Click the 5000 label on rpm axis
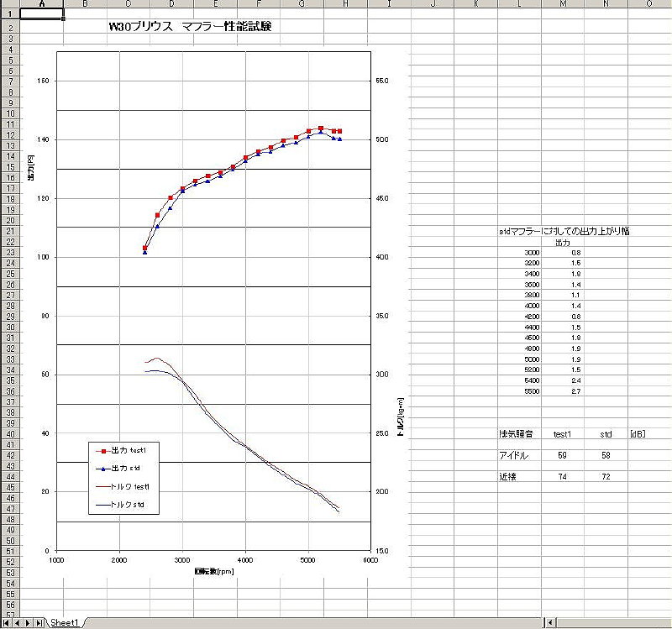Screen dimensions: 672x629 tap(307, 560)
